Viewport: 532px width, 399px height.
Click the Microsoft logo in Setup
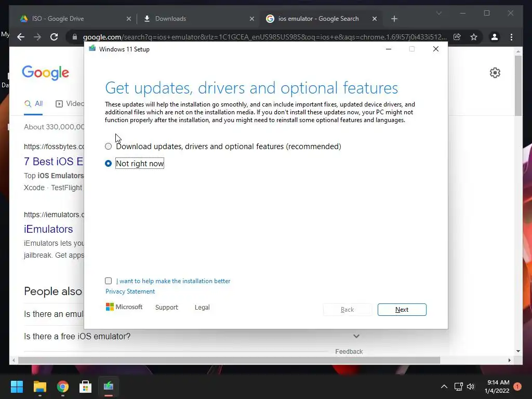pos(124,307)
